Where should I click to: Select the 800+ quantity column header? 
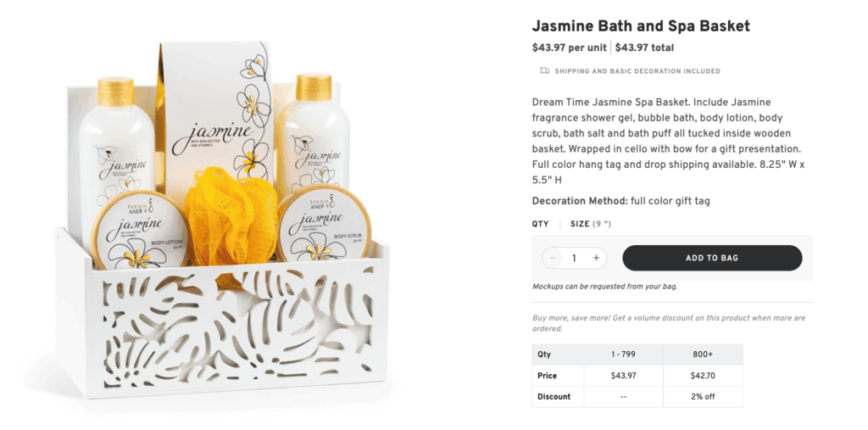(x=703, y=355)
